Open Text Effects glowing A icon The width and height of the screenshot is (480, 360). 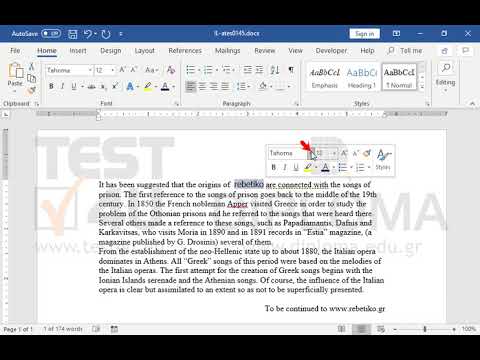(130, 87)
